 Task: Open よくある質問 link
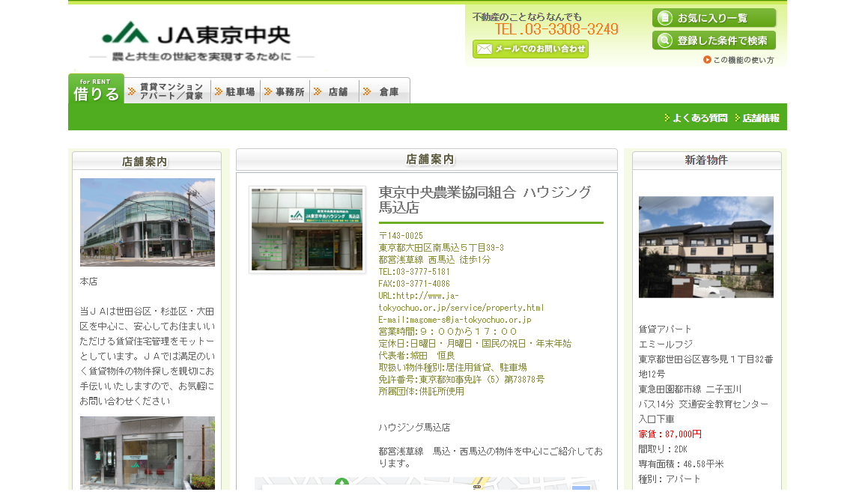[x=696, y=118]
